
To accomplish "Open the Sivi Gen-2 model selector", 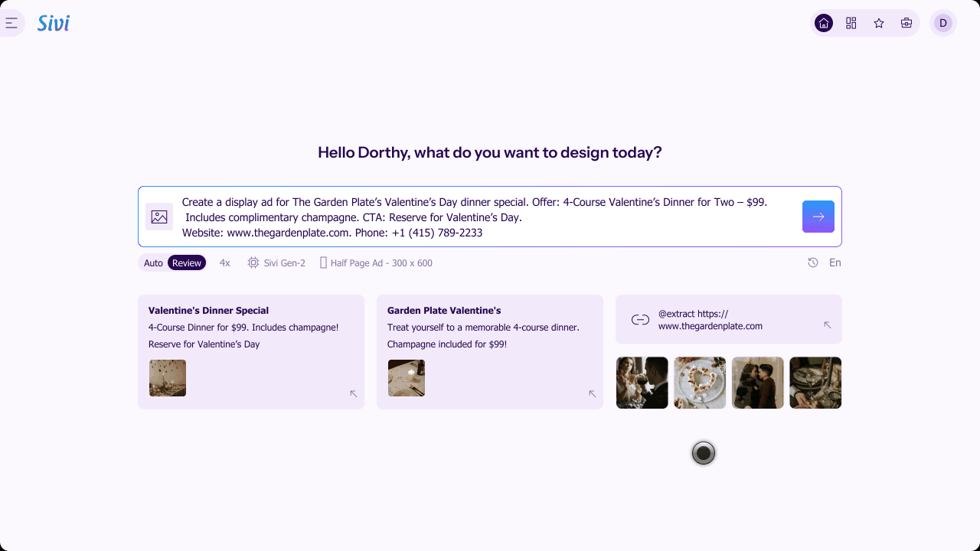I will (276, 262).
